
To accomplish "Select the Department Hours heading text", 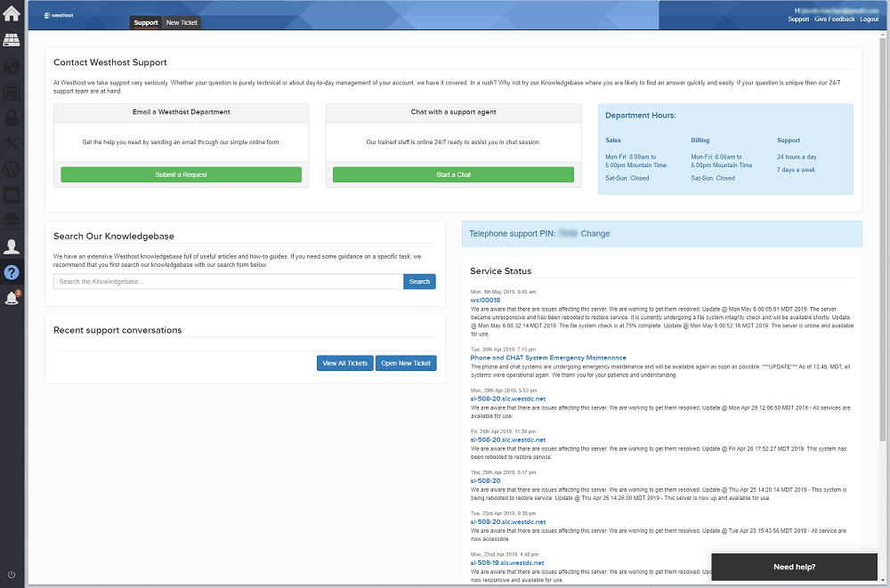I will (x=640, y=116).
